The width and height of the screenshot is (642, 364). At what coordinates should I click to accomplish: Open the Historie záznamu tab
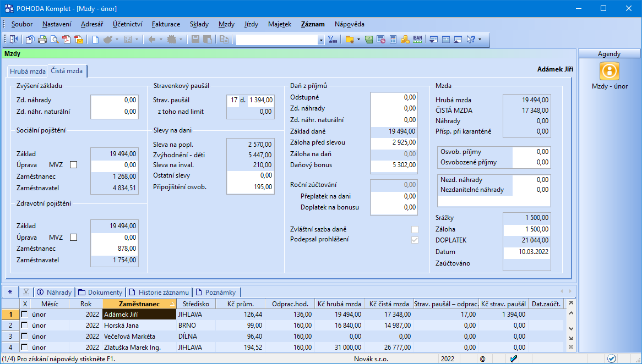tap(159, 292)
